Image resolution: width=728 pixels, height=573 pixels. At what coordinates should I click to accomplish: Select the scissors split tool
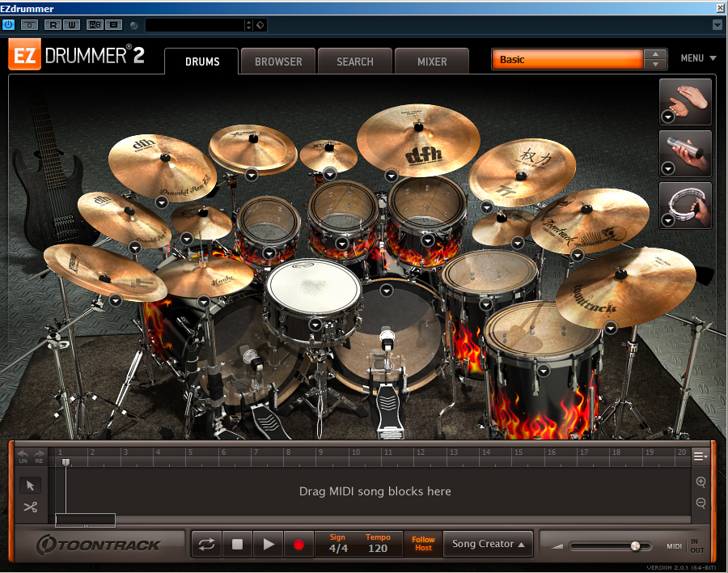pos(30,507)
